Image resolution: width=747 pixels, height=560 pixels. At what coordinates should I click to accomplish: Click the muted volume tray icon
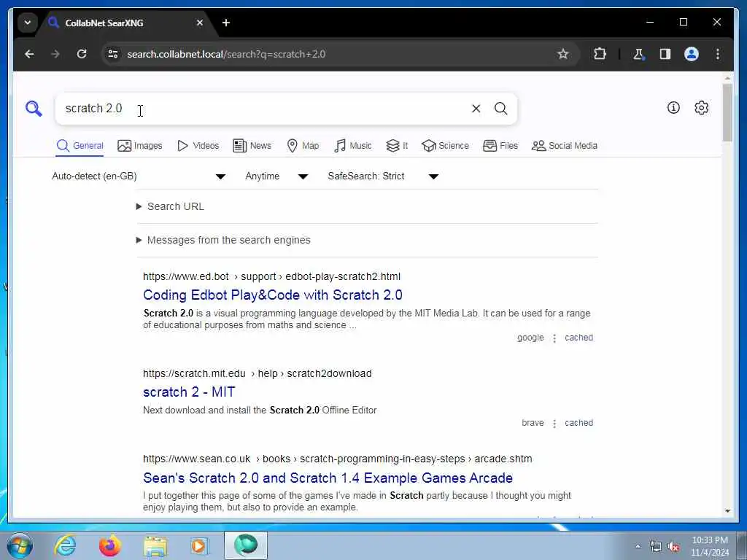point(673,547)
